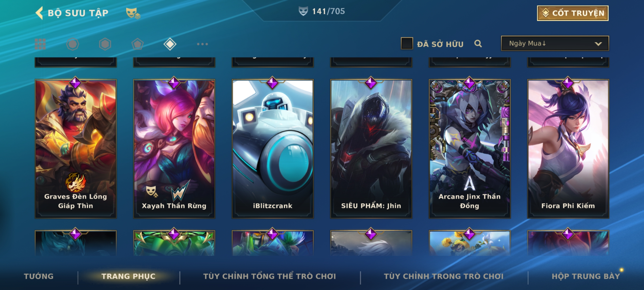Select the all-rarities grid filter icon
644x290 pixels.
pyautogui.click(x=40, y=44)
